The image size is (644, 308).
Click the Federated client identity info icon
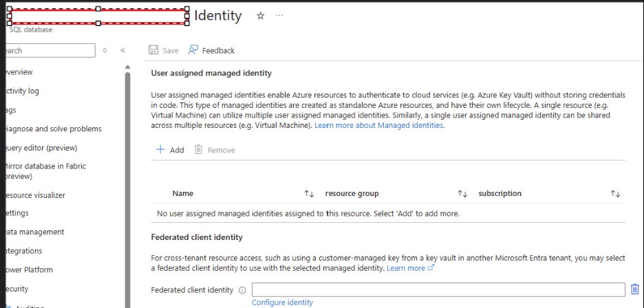point(242,290)
